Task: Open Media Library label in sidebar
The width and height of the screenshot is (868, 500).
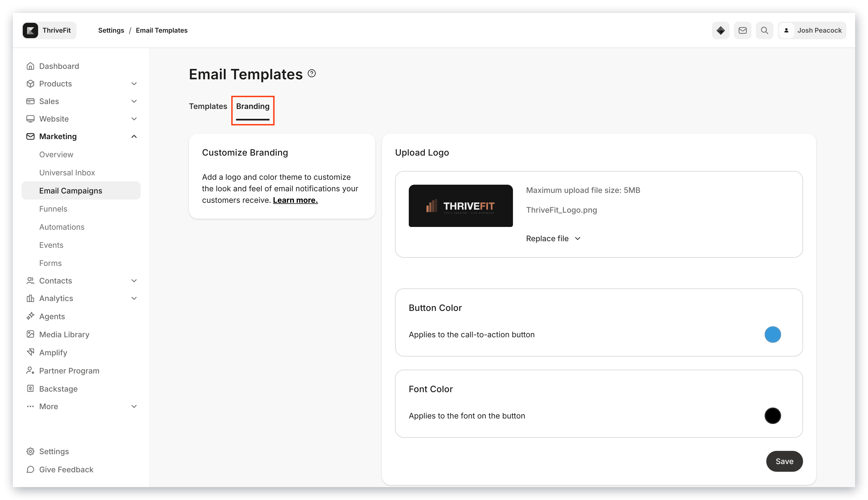Action: point(64,334)
